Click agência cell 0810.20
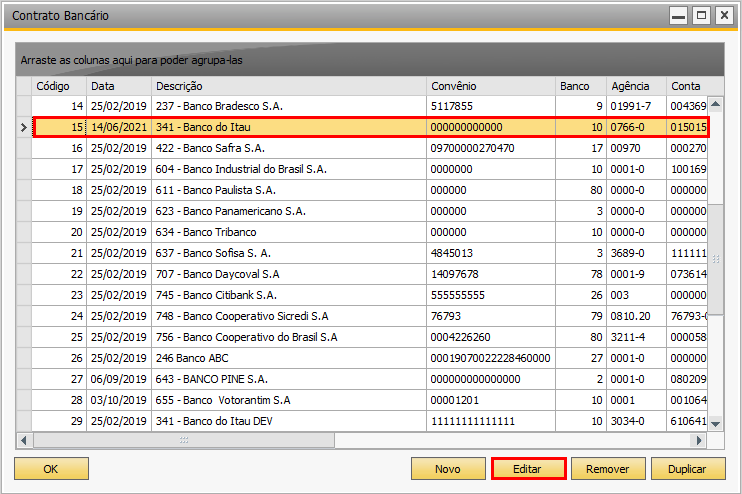 point(636,316)
